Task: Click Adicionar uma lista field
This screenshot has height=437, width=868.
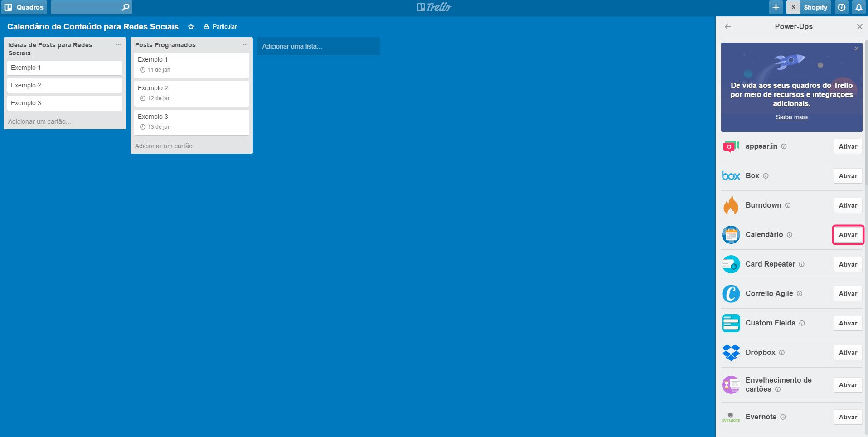Action: coord(319,46)
